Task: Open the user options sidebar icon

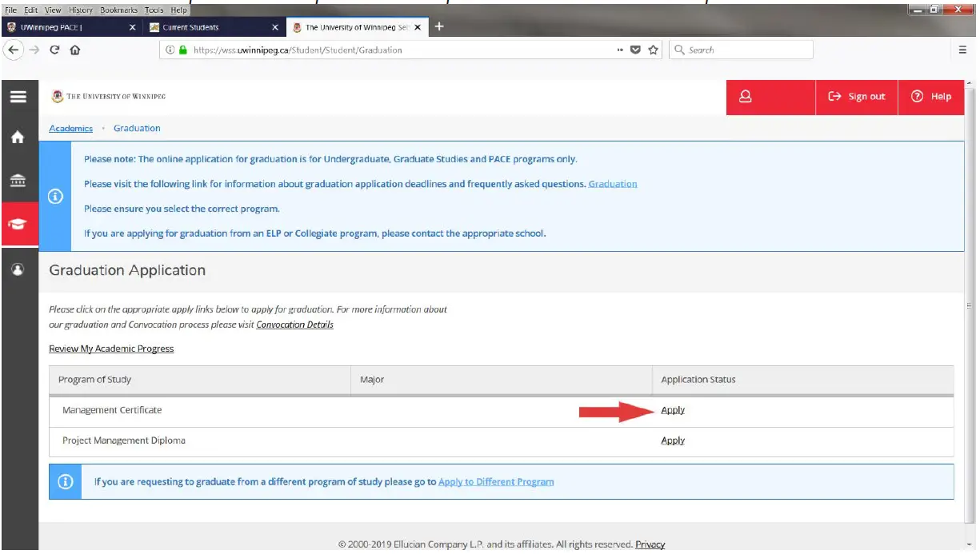Action: (18, 269)
